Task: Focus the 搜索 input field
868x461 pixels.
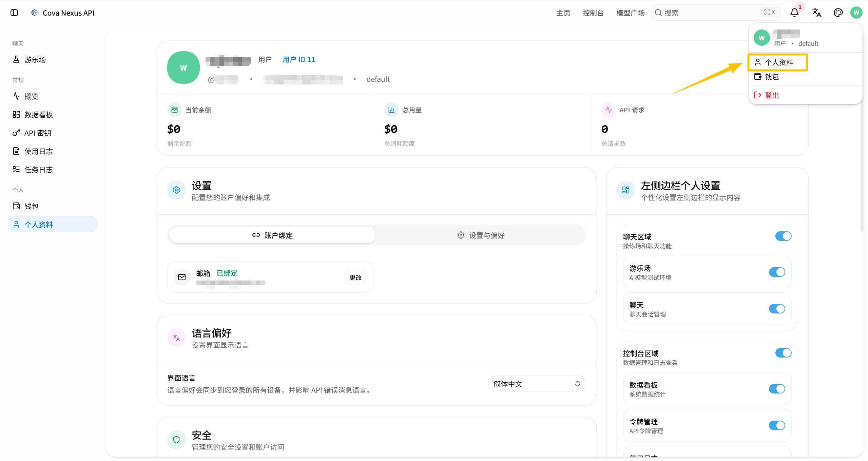Action: 716,13
